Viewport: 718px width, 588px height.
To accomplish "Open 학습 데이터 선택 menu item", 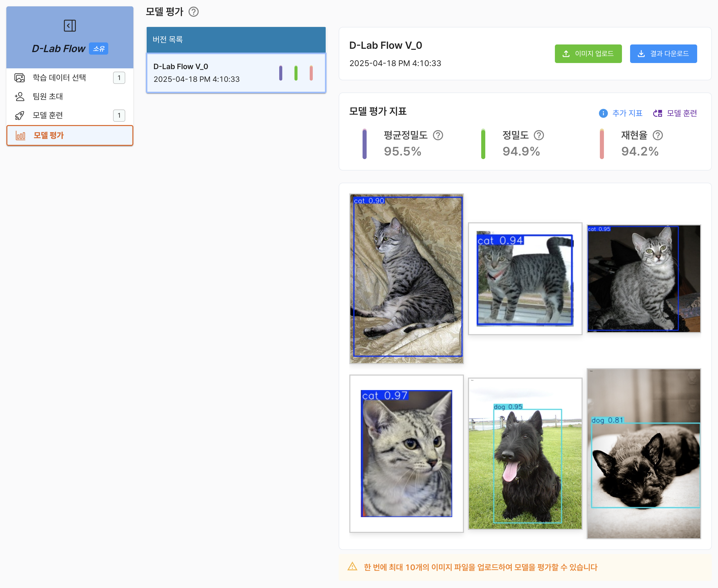I will click(70, 78).
